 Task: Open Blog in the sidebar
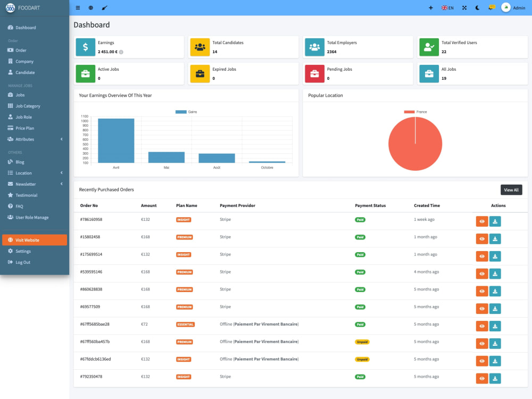click(x=35, y=162)
